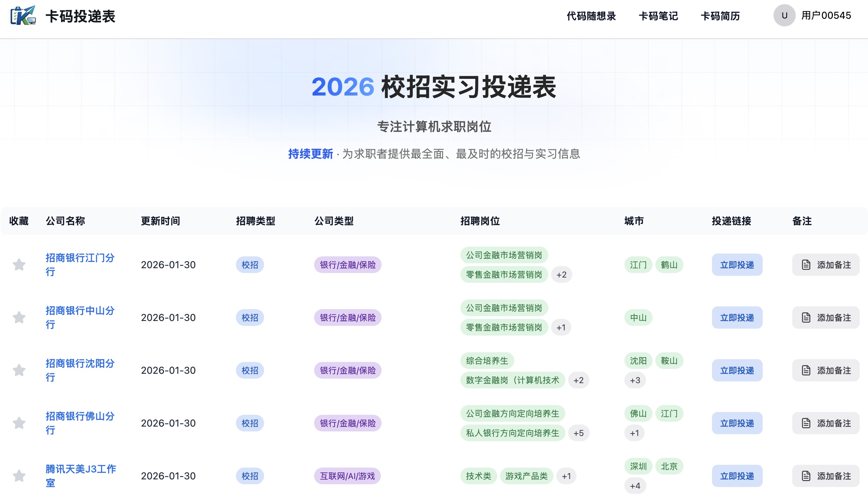Show +5 more positions for 佛山分行
The image size is (868, 503).
pyautogui.click(x=578, y=433)
